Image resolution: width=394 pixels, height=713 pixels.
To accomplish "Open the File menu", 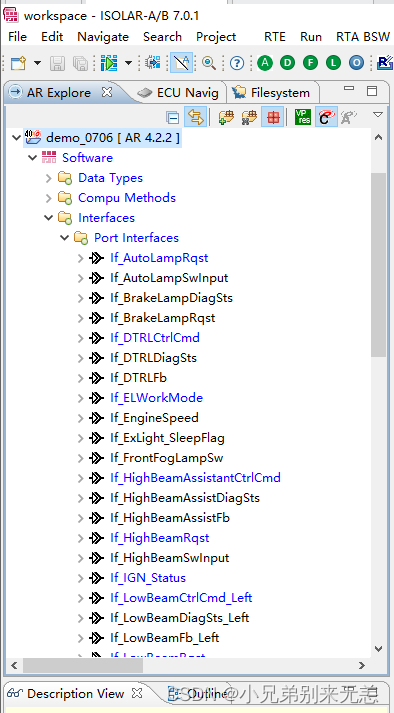I will tap(17, 37).
